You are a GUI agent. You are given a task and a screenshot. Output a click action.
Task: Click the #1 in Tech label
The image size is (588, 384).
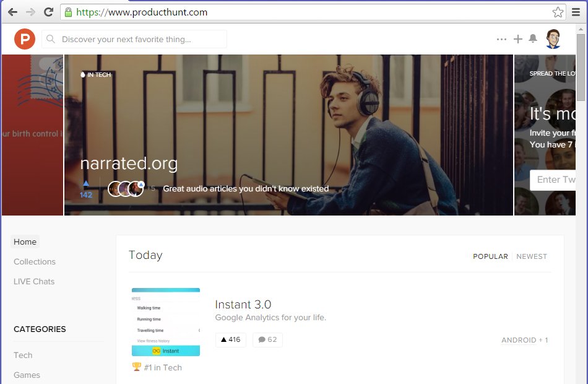tap(163, 367)
